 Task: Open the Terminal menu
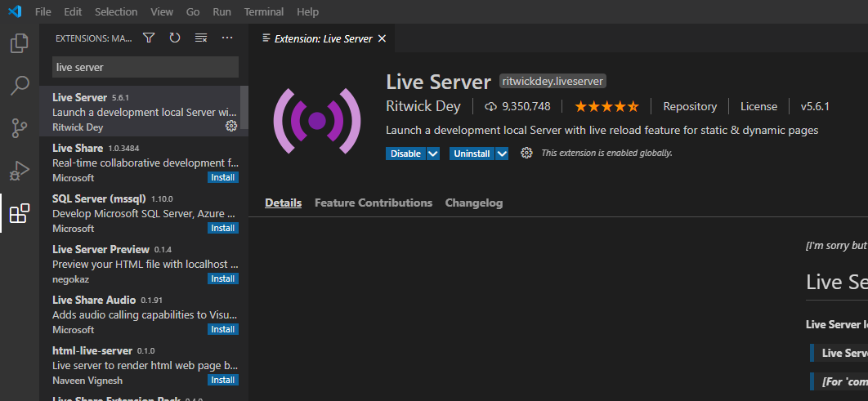pos(264,11)
